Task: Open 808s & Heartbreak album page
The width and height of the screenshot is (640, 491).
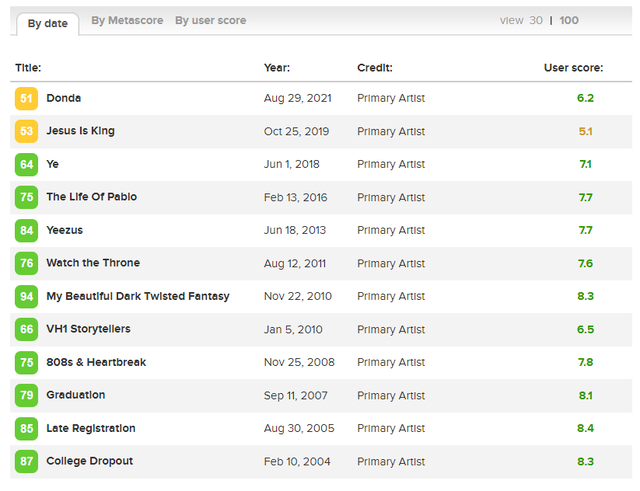Action: click(x=96, y=362)
